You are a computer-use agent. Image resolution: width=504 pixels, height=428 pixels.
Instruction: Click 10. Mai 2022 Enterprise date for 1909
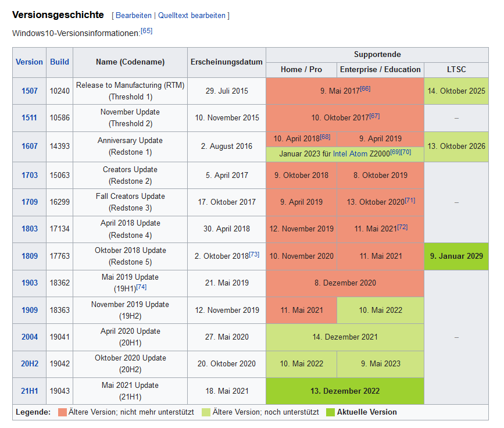pos(381,310)
